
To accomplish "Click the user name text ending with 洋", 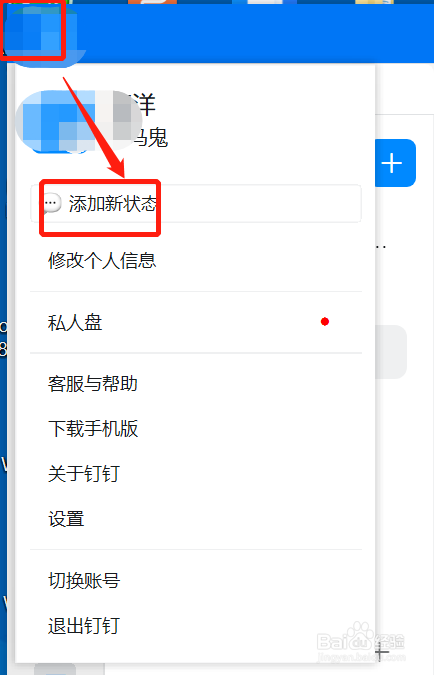I will point(144,105).
